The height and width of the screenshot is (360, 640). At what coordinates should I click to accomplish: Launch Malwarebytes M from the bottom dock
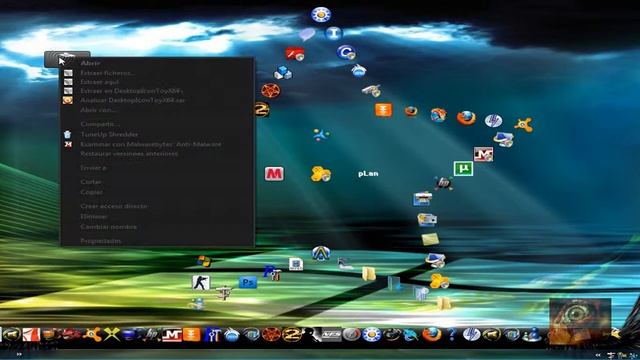coord(172,335)
